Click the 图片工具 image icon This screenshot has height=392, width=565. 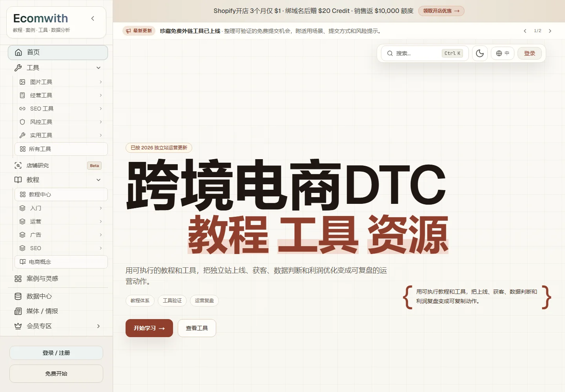(22, 82)
